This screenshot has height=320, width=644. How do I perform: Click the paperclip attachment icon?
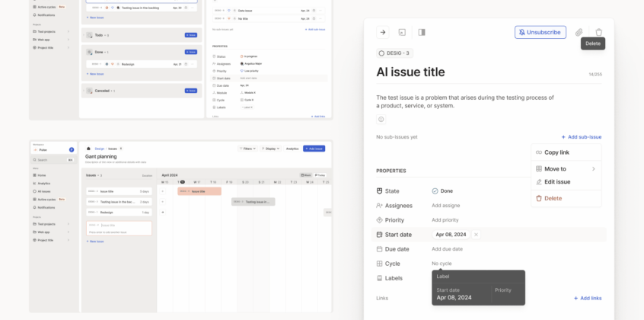click(579, 32)
